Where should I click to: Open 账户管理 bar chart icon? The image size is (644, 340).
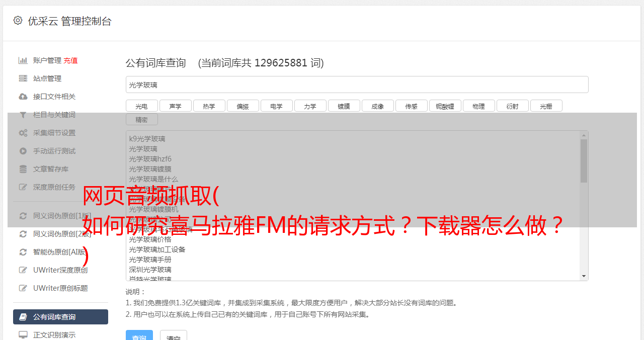pos(23,60)
